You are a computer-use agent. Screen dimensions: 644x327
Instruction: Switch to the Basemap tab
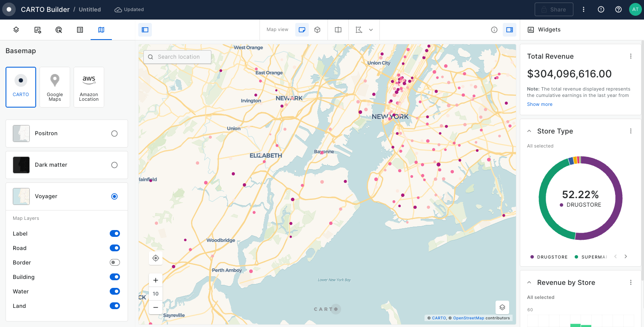point(101,30)
